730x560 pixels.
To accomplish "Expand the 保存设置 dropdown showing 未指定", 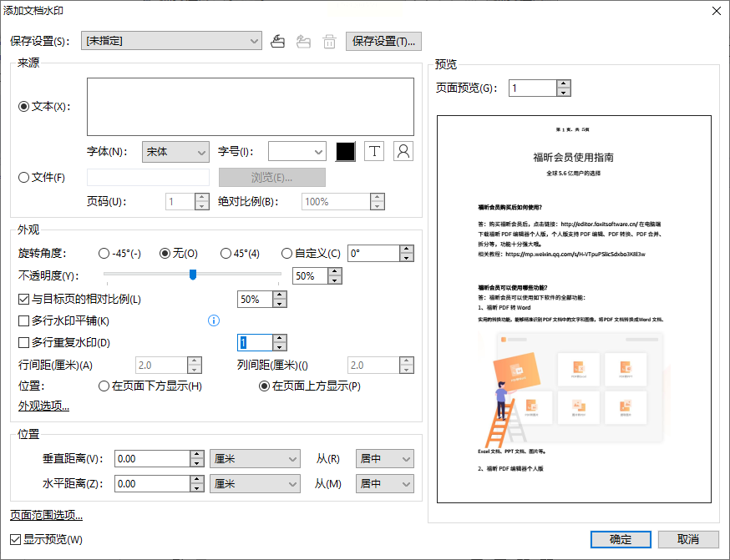I will pyautogui.click(x=171, y=41).
